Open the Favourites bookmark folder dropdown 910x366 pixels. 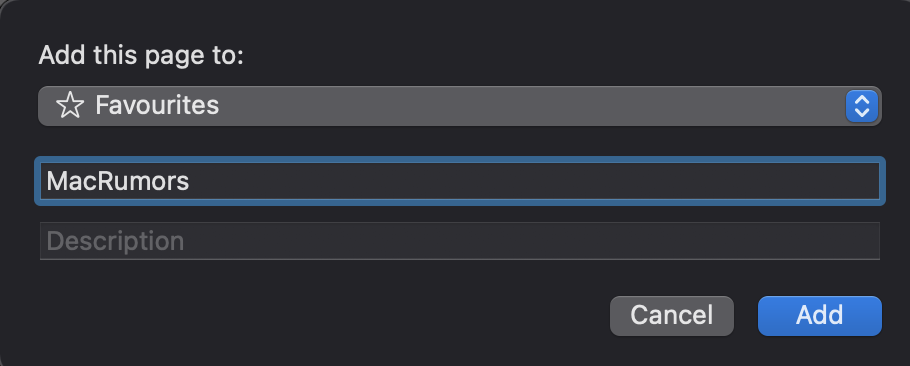460,106
